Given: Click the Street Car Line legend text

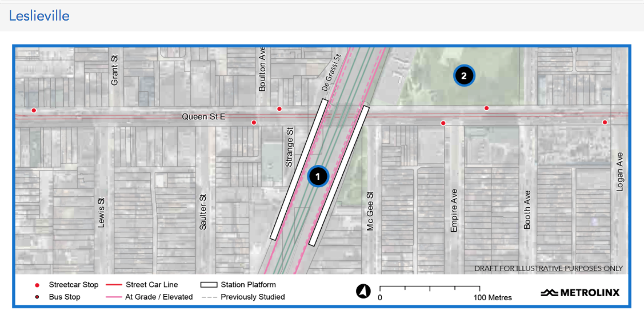Looking at the screenshot, I should tap(151, 285).
